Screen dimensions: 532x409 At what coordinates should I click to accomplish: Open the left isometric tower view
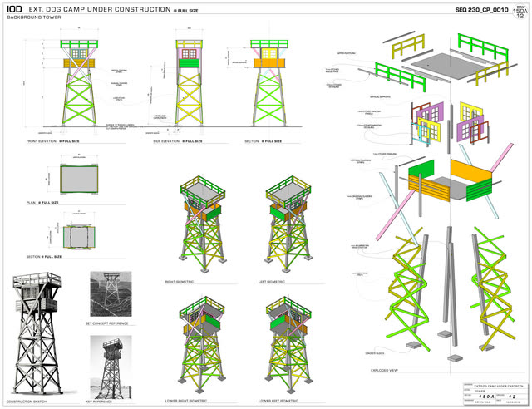(288, 224)
